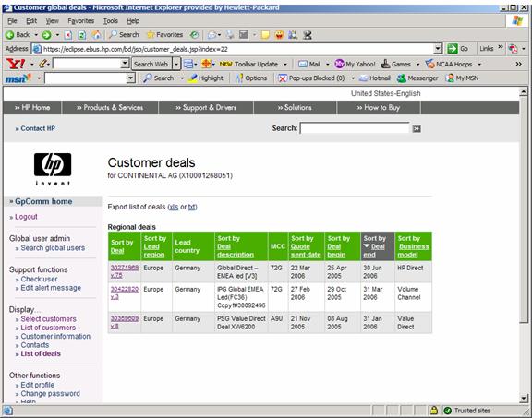Click the Search Web button
Viewport: 532px width, 418px height.
tap(151, 64)
